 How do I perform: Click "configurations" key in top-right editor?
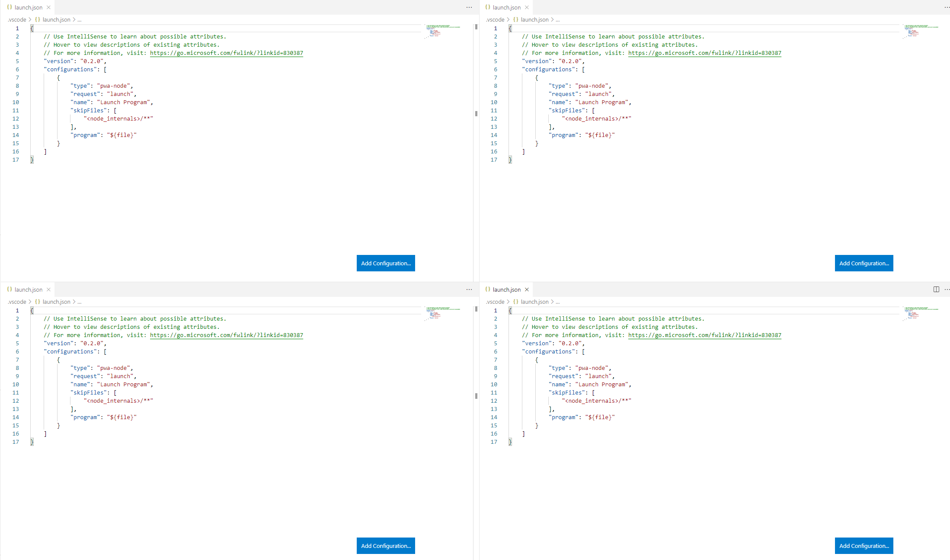tap(548, 70)
